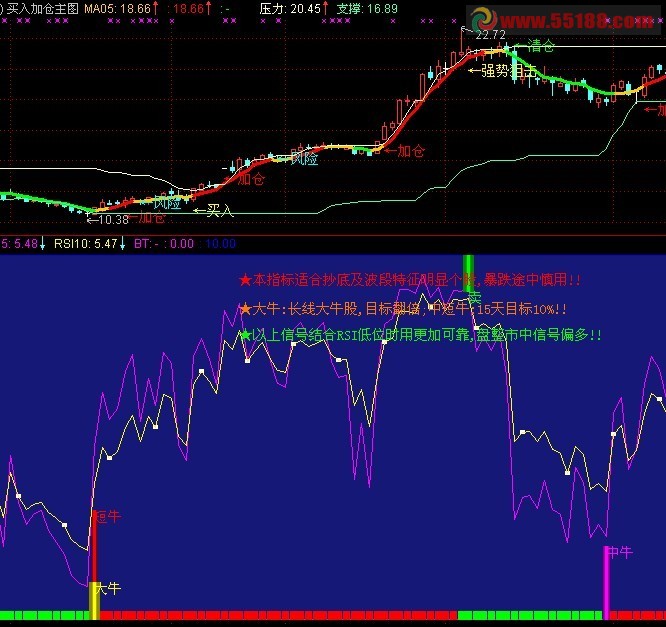Viewport: 666px width, 627px height.
Task: Click the 风险 label above 买入
Action: [x=167, y=203]
